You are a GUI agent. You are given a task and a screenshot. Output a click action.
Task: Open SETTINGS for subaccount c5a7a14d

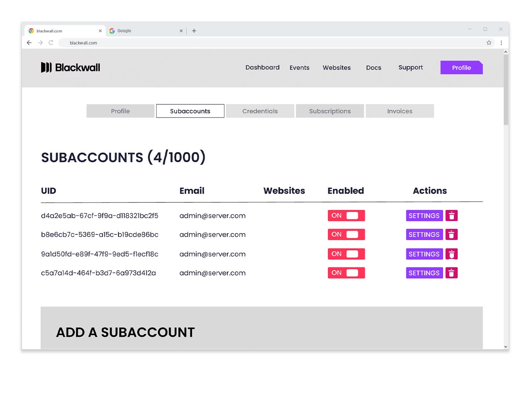[x=424, y=273]
